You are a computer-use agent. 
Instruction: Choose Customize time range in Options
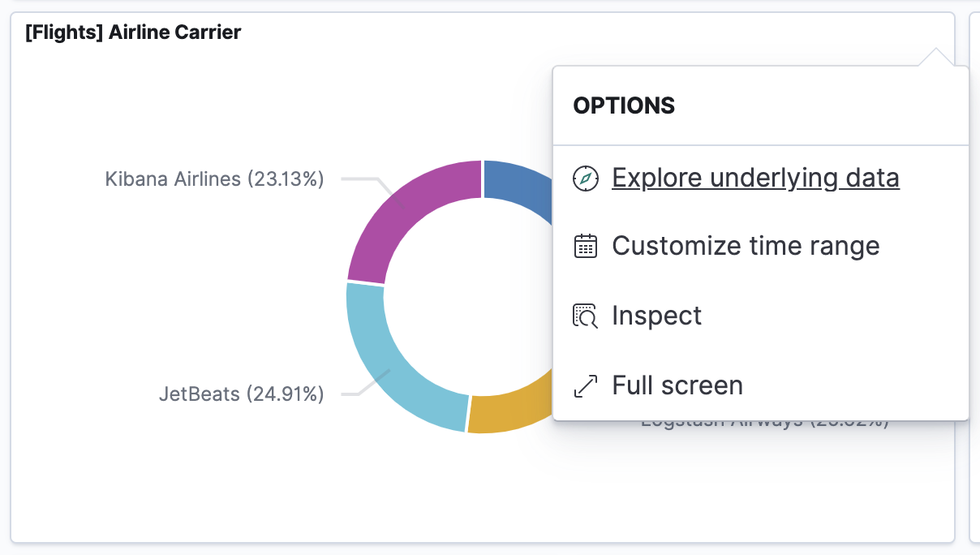(x=746, y=245)
